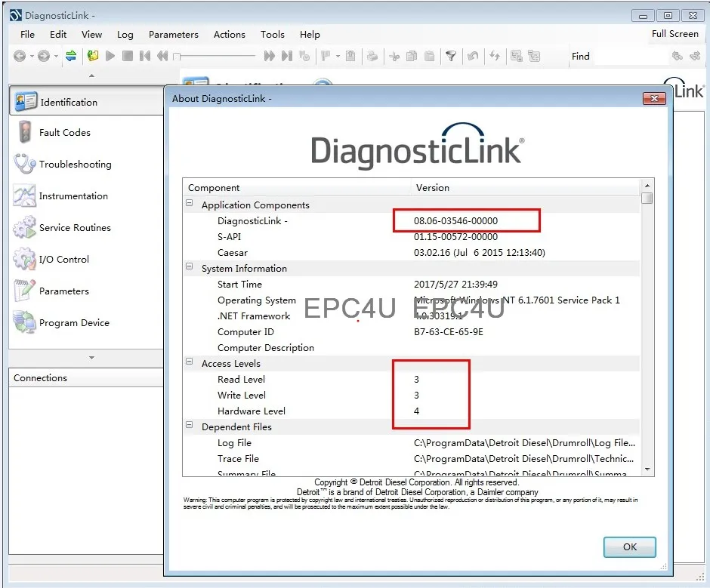Screen dimensions: 710x588
Task: Click the Full Screen button
Action: click(x=674, y=34)
